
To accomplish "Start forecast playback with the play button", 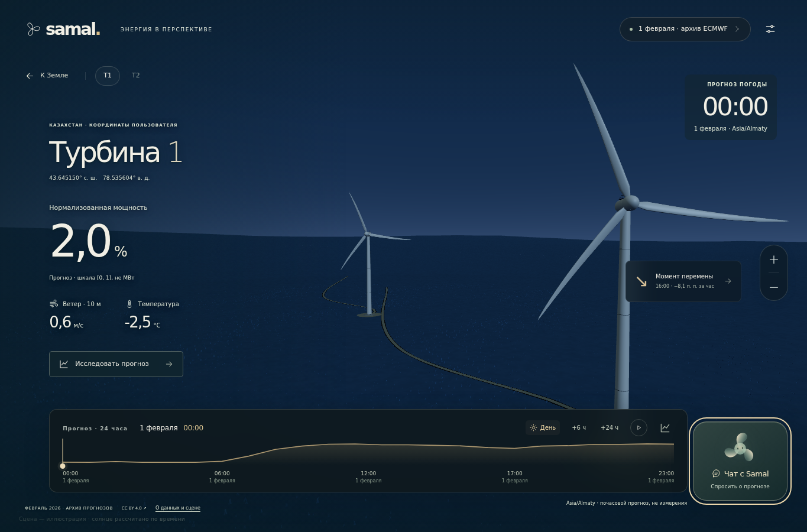I will tap(639, 427).
